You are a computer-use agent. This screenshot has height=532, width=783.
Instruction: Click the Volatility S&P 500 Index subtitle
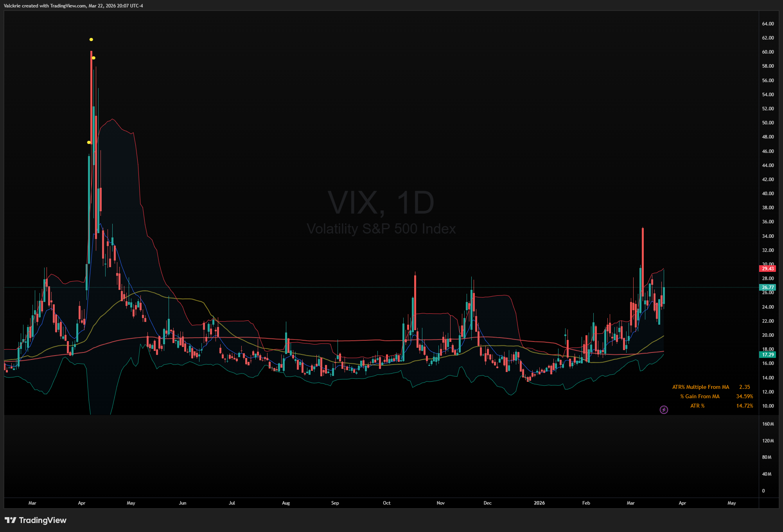click(381, 229)
